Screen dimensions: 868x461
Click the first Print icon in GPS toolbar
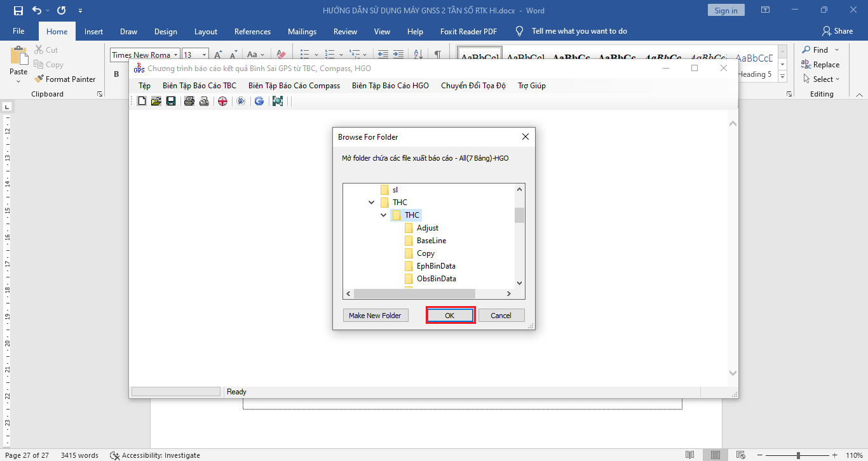click(189, 101)
